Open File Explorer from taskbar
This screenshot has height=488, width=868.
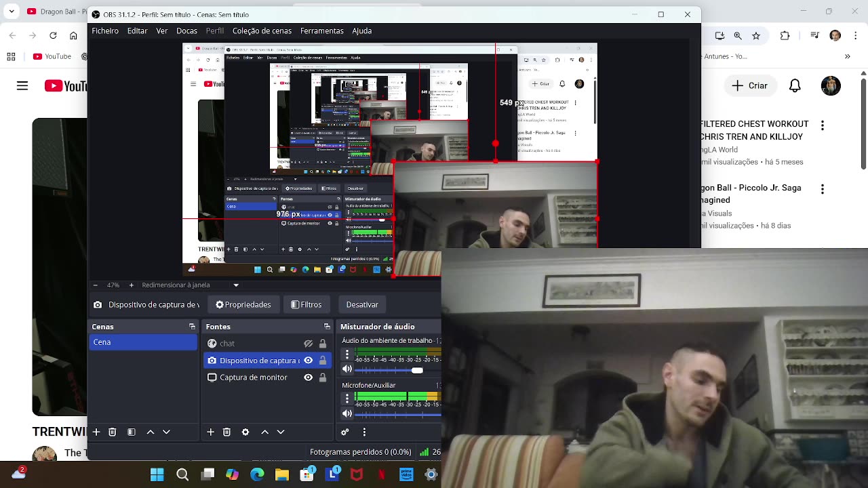pos(282,474)
